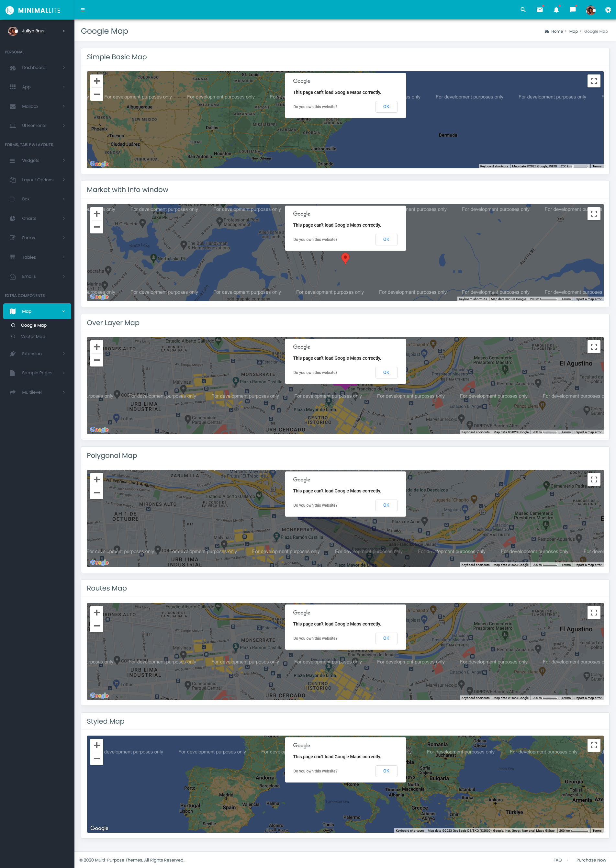Click the Layout Options copy icon
Screen dimensions: 616x868
click(x=13, y=180)
